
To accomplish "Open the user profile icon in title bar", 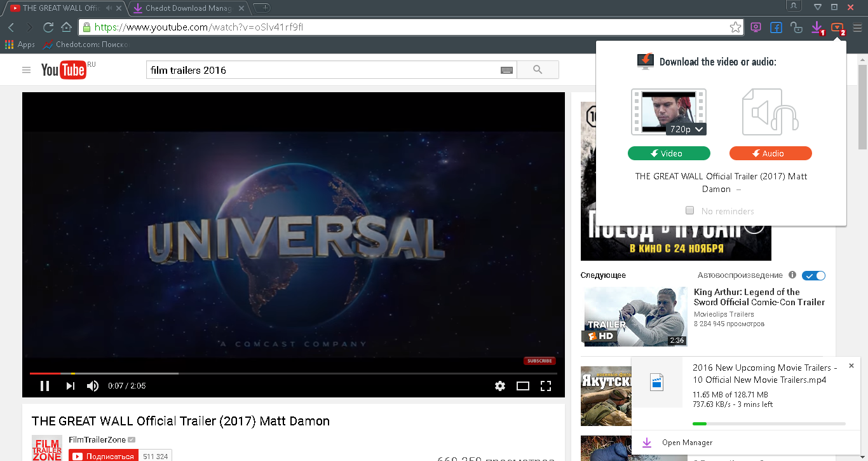I will (x=794, y=6).
